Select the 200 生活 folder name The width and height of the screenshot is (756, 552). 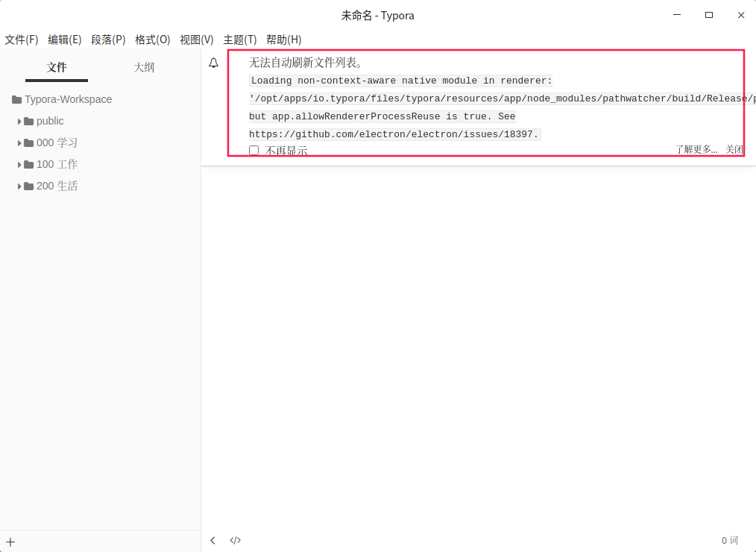point(57,186)
